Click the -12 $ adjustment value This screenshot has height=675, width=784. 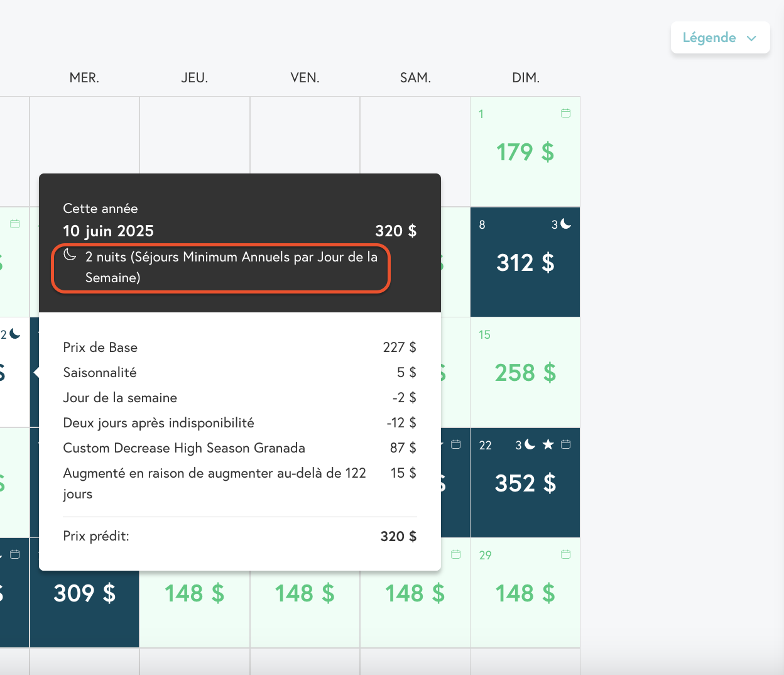(401, 423)
